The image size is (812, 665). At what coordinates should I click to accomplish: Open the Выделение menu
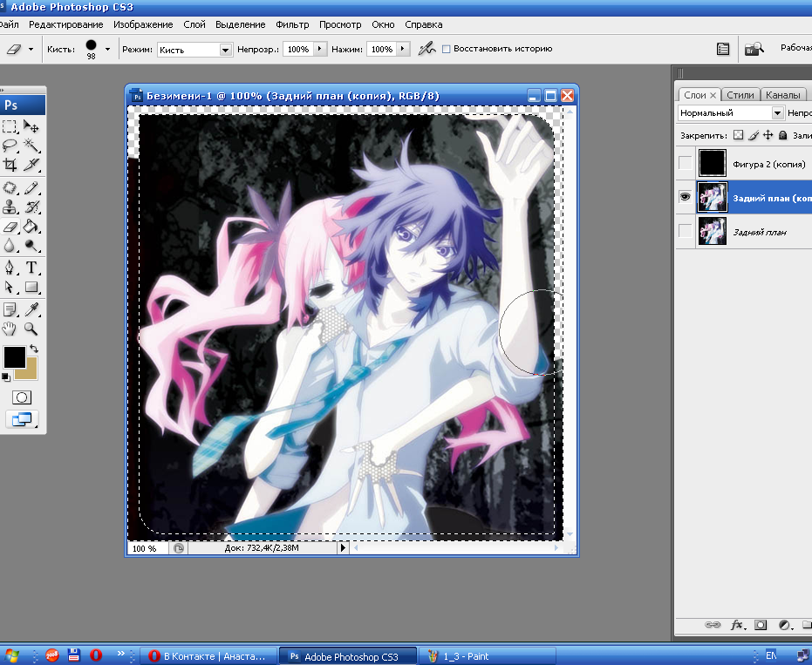click(x=241, y=24)
